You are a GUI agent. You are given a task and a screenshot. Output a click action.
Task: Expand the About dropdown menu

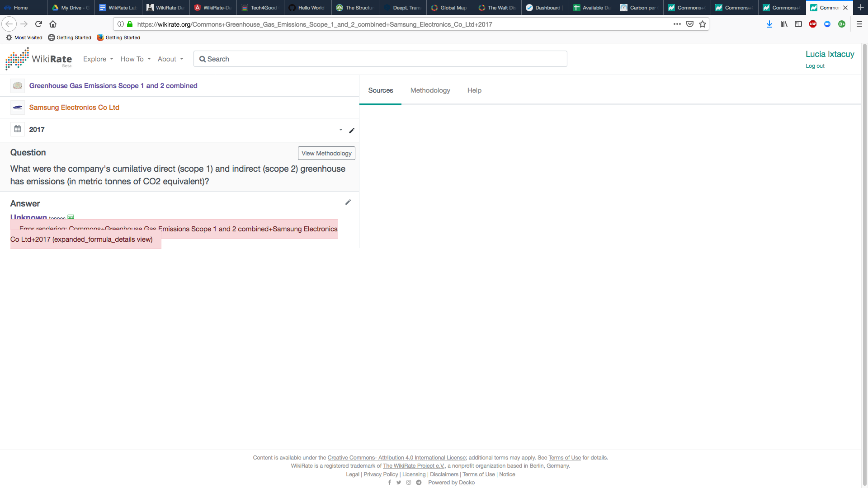[170, 59]
